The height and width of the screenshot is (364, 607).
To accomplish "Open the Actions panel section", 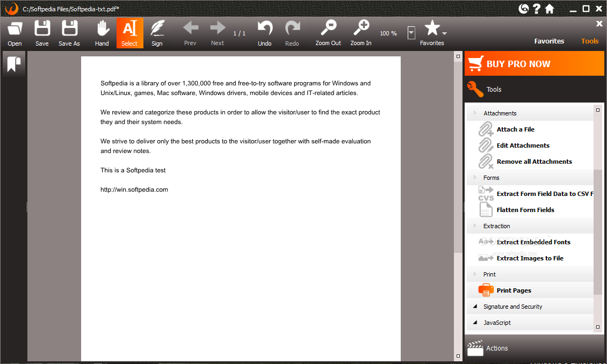I will [x=534, y=348].
